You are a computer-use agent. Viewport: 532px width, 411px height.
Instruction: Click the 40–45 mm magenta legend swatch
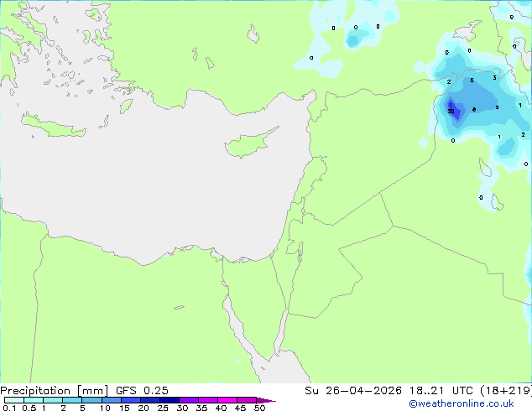(x=227, y=400)
